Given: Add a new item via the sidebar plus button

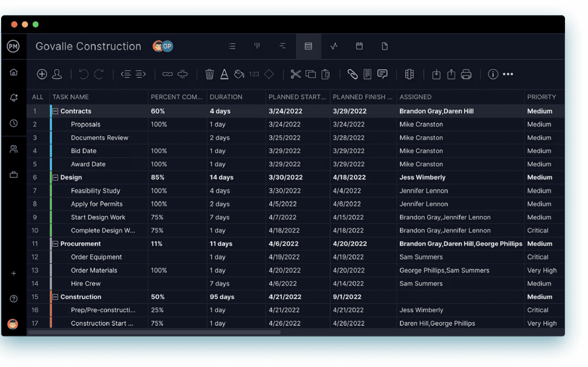Looking at the screenshot, I should coord(14,273).
